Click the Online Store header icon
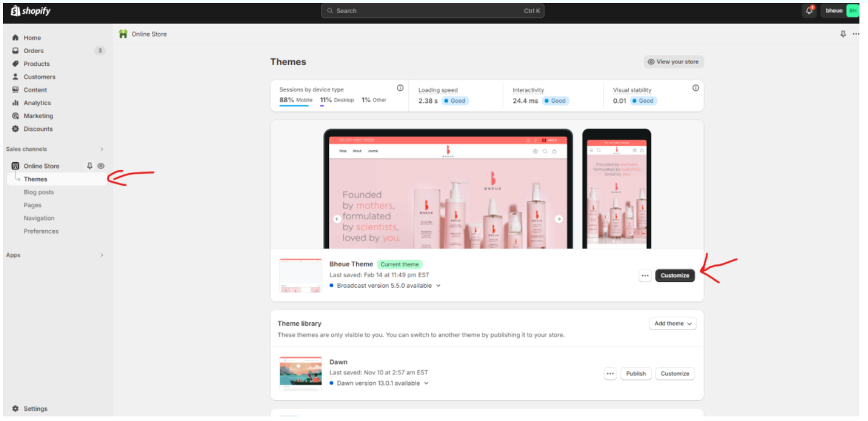The width and height of the screenshot is (868, 421). [123, 34]
